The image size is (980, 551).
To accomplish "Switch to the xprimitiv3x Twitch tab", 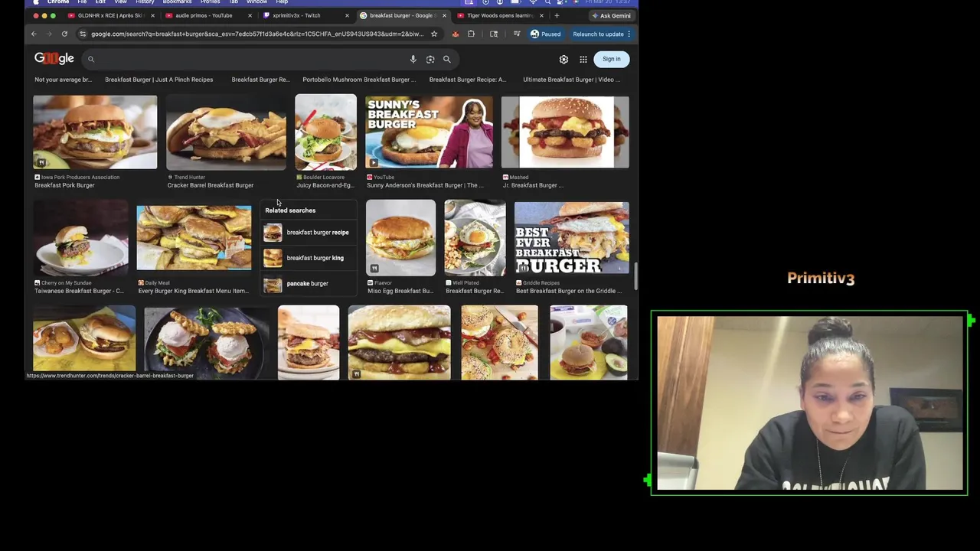I will (301, 15).
